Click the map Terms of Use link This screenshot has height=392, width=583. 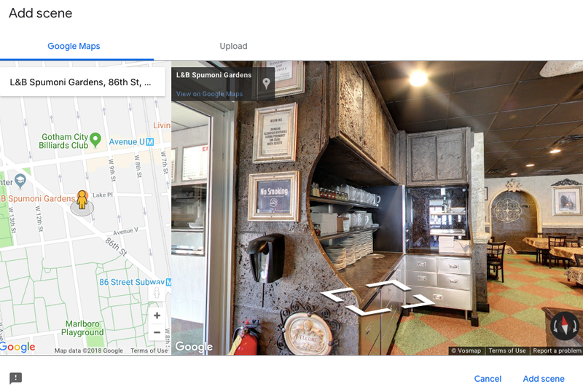[149, 350]
